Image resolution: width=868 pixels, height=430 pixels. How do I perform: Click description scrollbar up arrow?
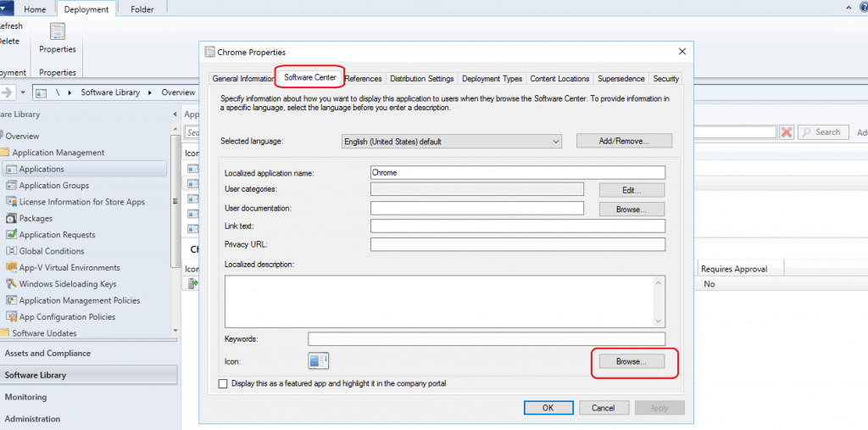659,282
